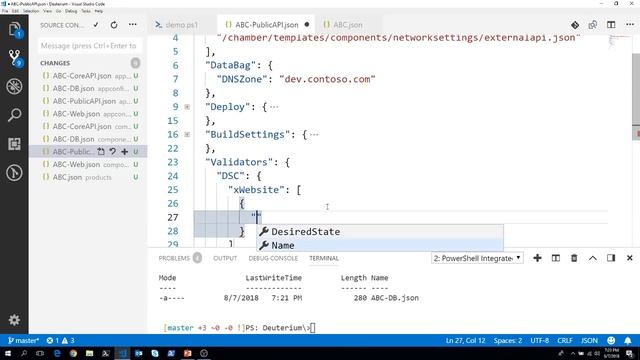Image resolution: width=640 pixels, height=360 pixels.
Task: Open the DEBUG CONSOLE panel tab
Action: tap(273, 258)
